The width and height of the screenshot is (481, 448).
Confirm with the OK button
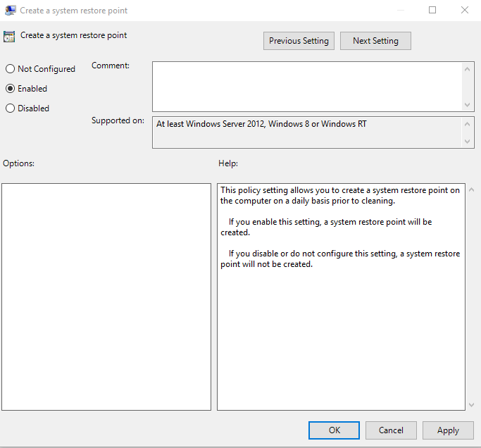[334, 430]
